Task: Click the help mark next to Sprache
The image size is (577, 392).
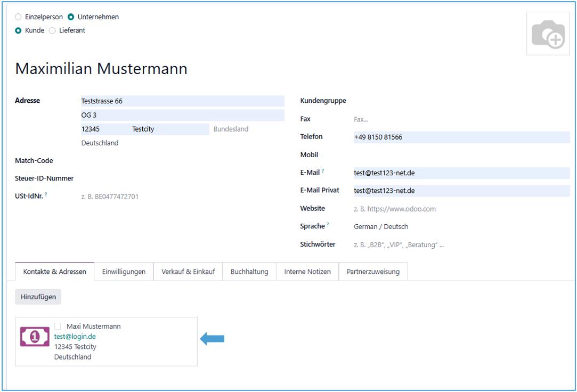Action: point(328,225)
